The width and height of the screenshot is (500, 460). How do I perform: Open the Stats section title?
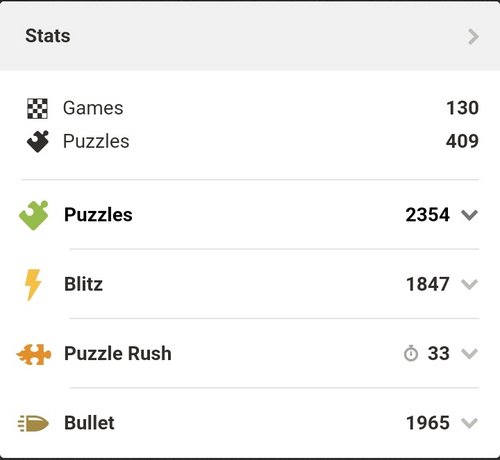(48, 36)
